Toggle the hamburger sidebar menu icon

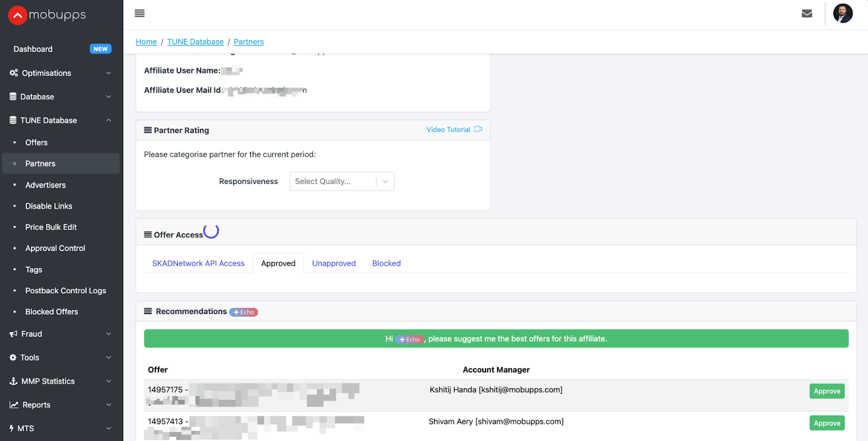tap(139, 14)
